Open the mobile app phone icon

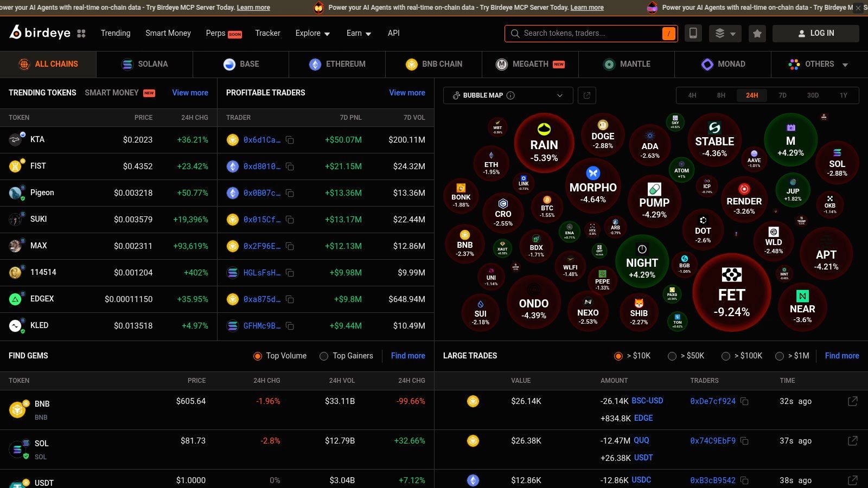(693, 33)
